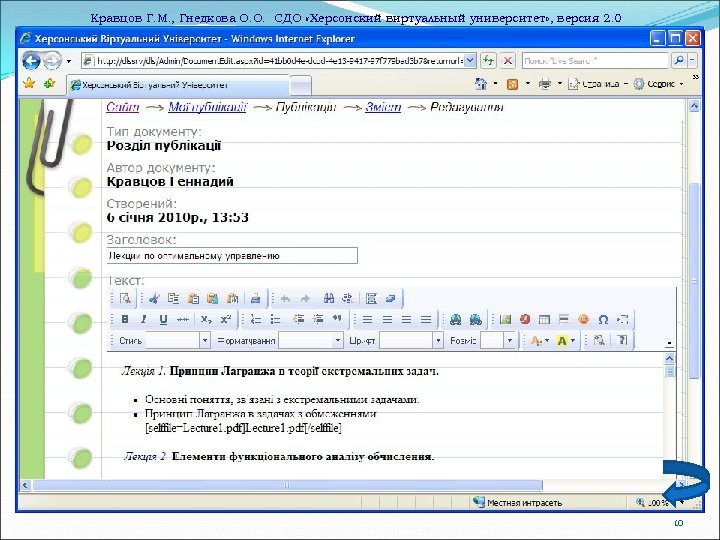Toggle Bold formatting
The height and width of the screenshot is (540, 720).
pos(124,319)
